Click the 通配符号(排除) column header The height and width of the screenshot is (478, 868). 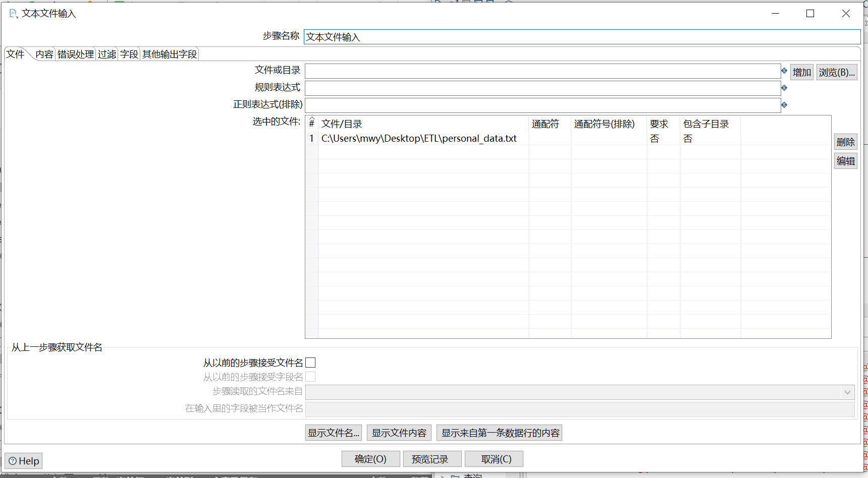(609, 124)
